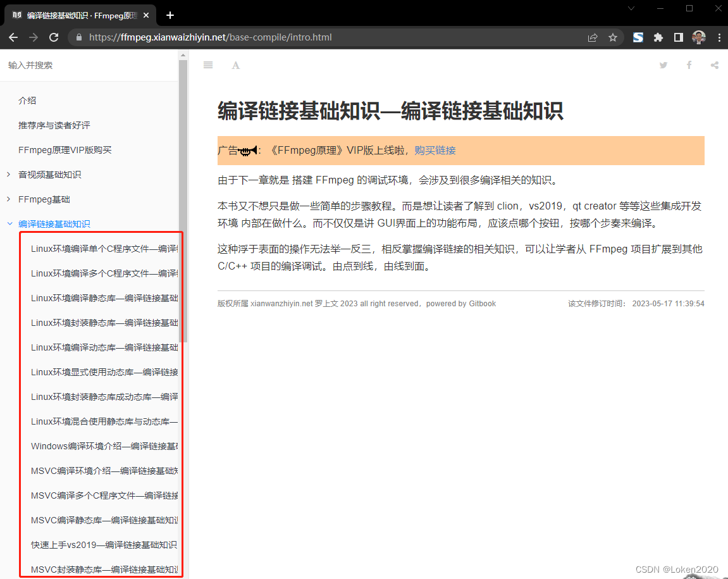The height and width of the screenshot is (579, 728).
Task: Open FFmpeg原理VIP版购买 page
Action: [65, 149]
